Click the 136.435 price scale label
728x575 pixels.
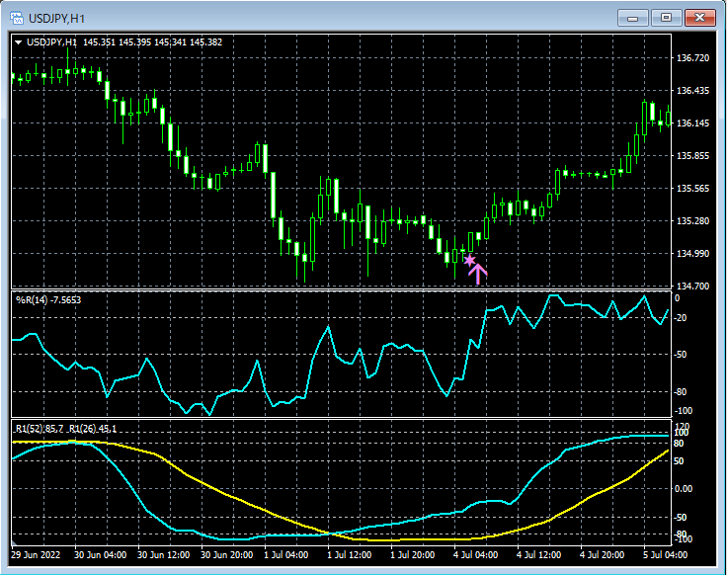(x=692, y=91)
